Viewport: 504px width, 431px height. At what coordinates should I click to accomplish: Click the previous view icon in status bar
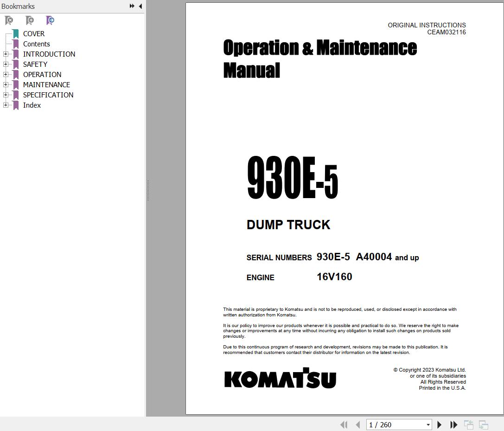pos(469,425)
